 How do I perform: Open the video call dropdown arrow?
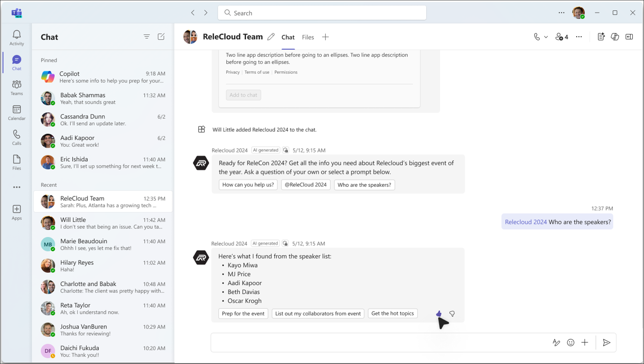point(546,37)
